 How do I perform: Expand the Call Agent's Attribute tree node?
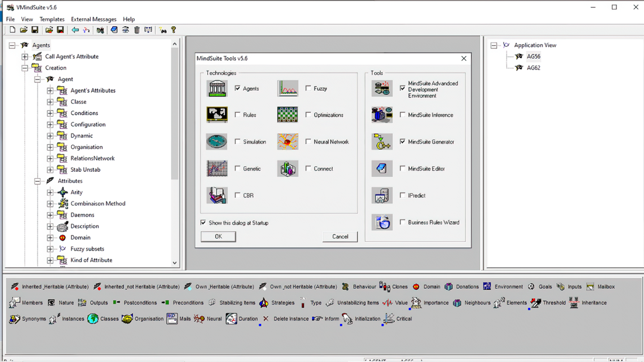coord(25,57)
